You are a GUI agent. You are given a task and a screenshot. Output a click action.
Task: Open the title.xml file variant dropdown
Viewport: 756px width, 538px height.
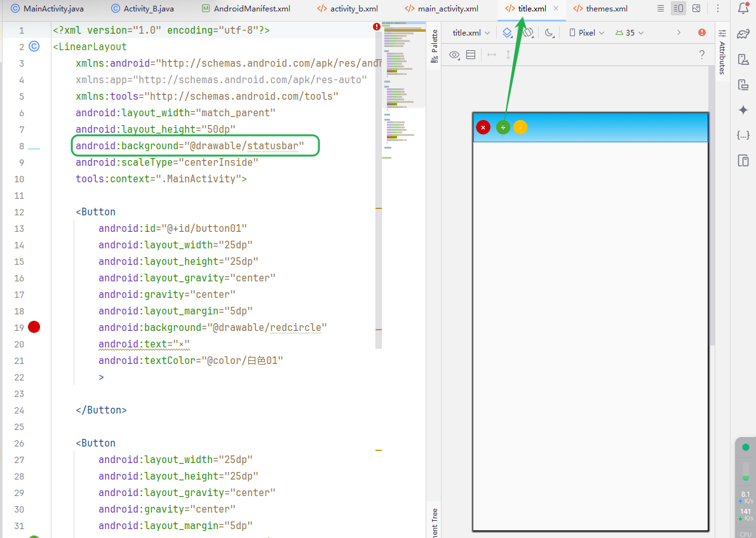[x=471, y=33]
